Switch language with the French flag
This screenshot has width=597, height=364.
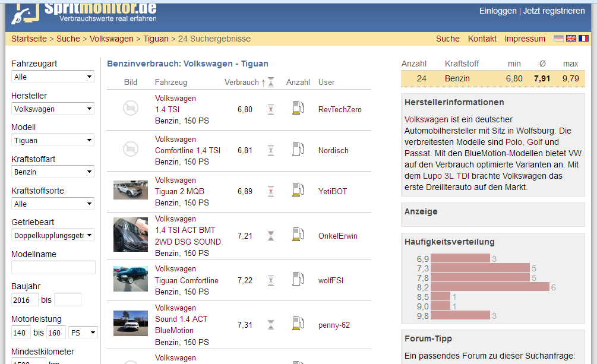point(584,39)
